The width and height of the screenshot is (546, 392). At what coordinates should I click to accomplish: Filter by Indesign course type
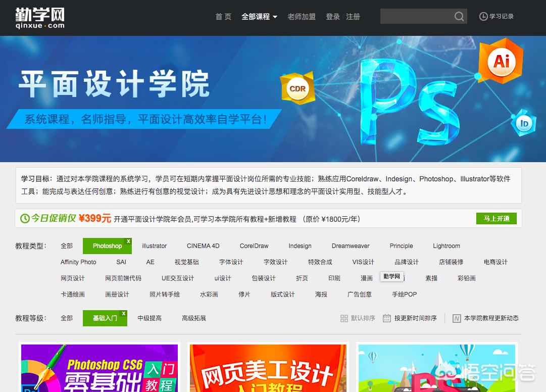(300, 246)
